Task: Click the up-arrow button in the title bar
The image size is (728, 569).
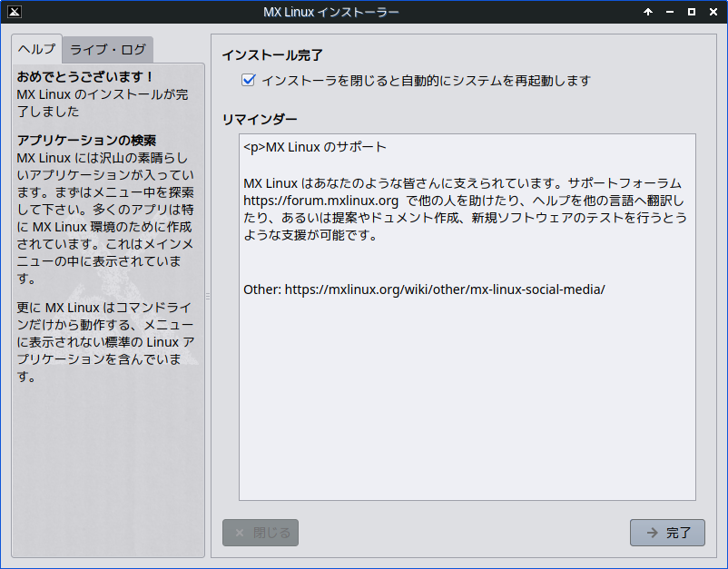Action: point(648,12)
